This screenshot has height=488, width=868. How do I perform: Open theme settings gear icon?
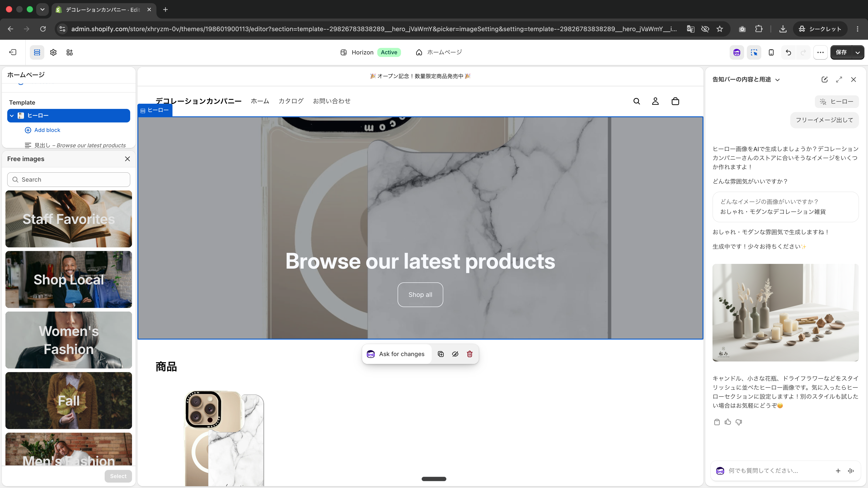pos(53,52)
